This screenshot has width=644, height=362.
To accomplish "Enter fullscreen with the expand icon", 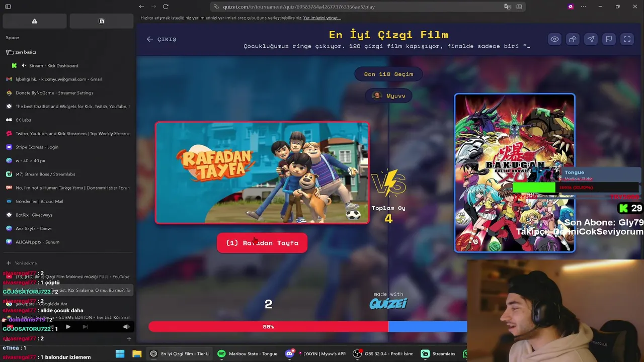I will pyautogui.click(x=627, y=39).
